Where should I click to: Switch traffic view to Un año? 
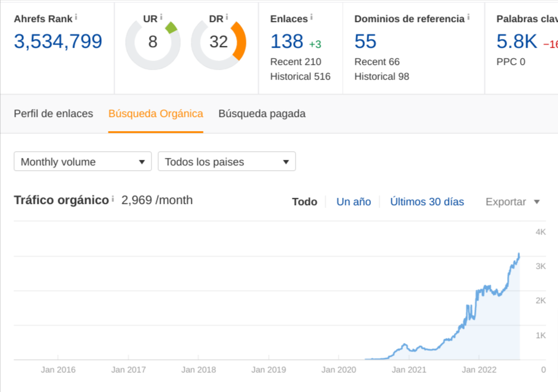click(353, 201)
